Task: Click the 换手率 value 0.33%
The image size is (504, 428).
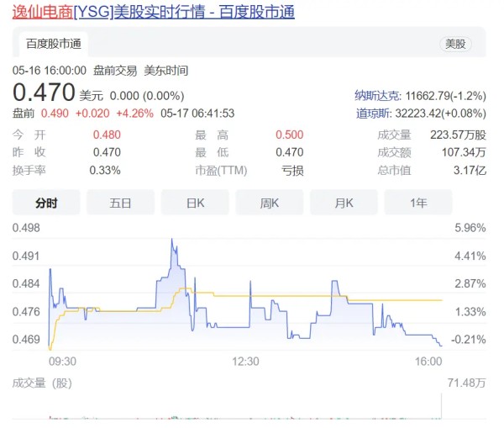Action: (x=105, y=170)
